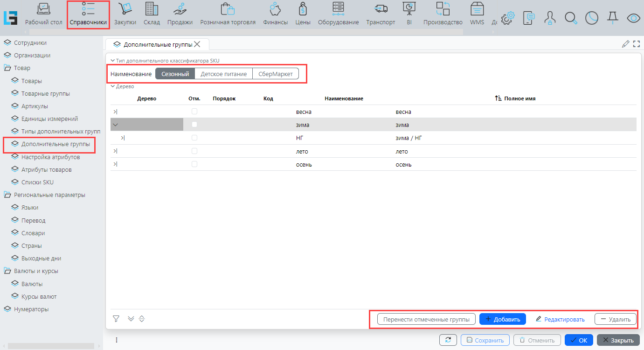Close the Дополнительные группы tab

197,44
